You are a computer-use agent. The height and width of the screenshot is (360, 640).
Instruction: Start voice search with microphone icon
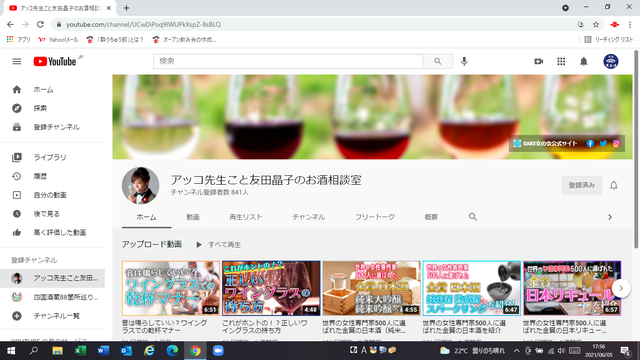point(464,61)
